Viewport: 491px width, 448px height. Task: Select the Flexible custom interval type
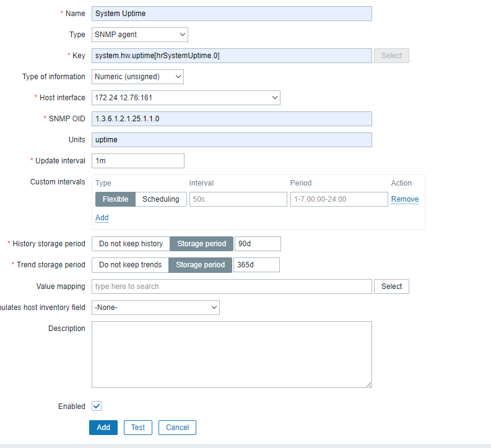tap(116, 199)
